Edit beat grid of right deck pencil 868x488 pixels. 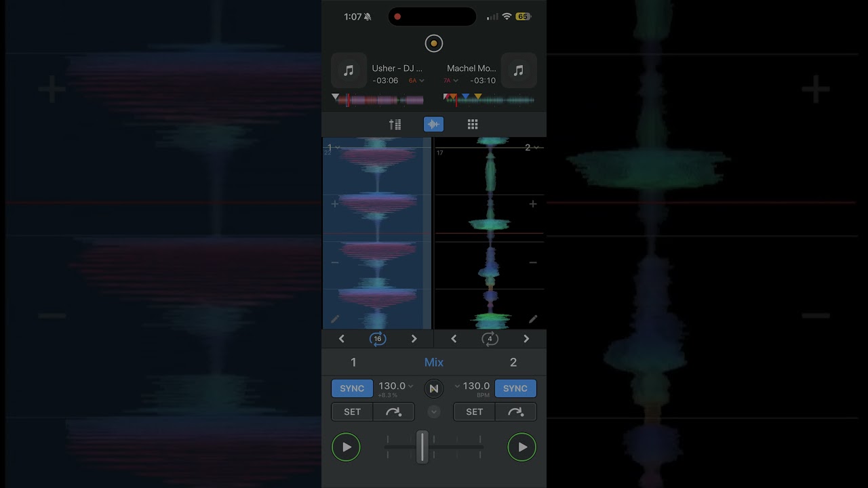pyautogui.click(x=533, y=319)
